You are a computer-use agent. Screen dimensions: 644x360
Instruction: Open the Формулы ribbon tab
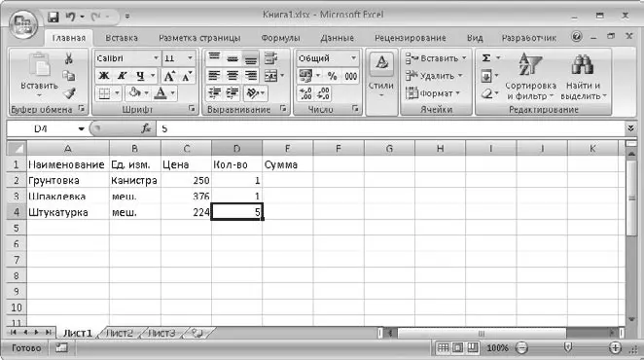coord(280,38)
